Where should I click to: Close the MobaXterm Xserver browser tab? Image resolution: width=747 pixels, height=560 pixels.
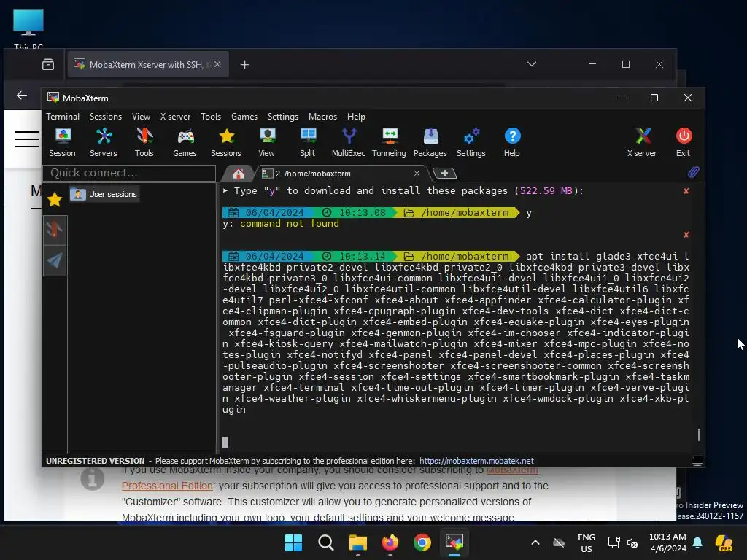pos(217,64)
